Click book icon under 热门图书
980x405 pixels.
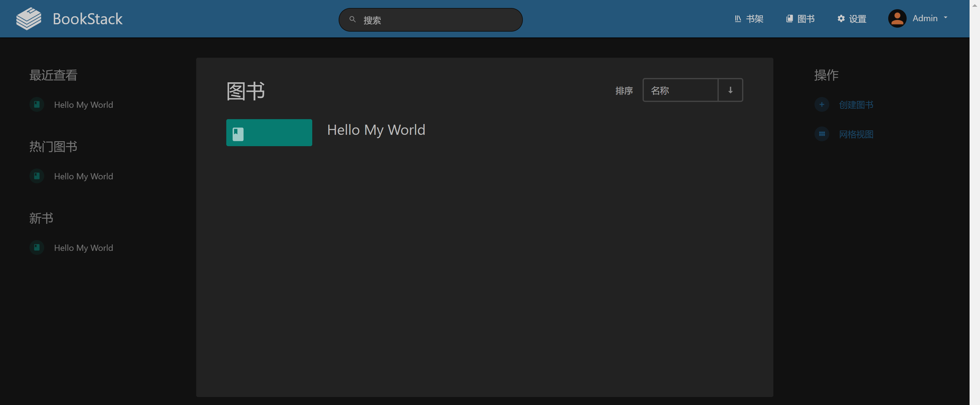37,176
